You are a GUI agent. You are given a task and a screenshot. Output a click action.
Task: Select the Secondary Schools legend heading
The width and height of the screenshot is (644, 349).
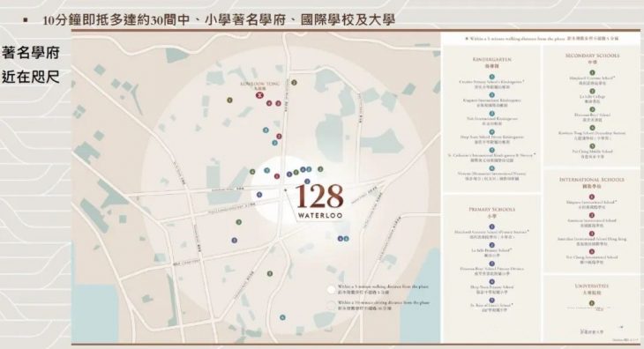click(592, 56)
